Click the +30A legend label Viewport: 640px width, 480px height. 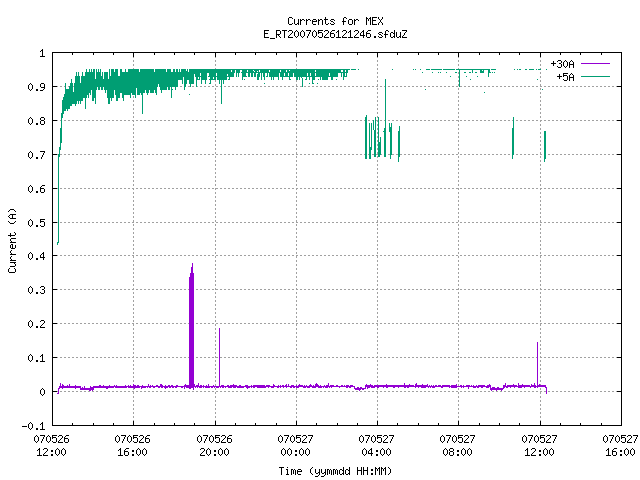coord(562,64)
